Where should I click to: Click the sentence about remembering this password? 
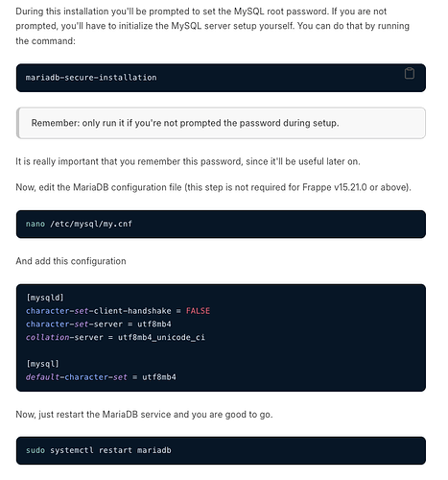tap(188, 161)
